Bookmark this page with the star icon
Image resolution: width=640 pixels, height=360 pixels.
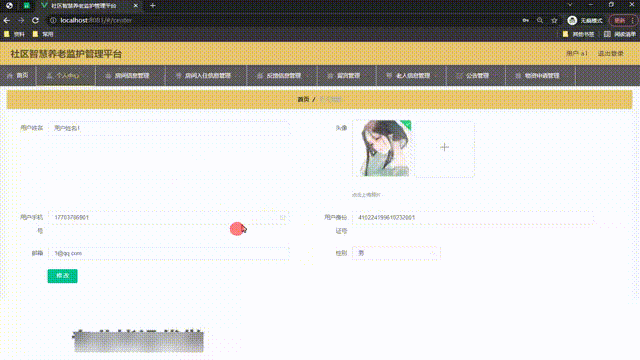554,20
